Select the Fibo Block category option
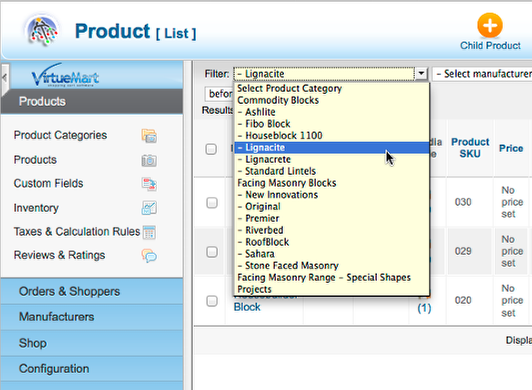This screenshot has height=390, width=532. tap(332, 124)
